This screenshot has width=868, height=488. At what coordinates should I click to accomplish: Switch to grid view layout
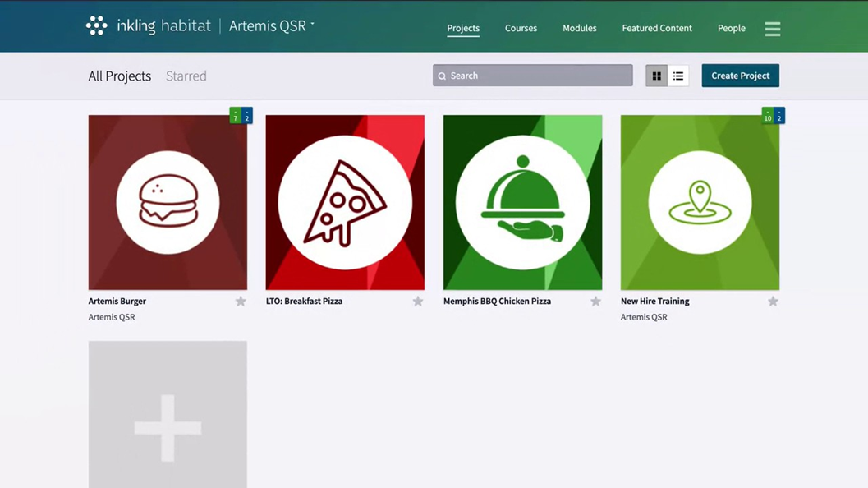pos(656,76)
